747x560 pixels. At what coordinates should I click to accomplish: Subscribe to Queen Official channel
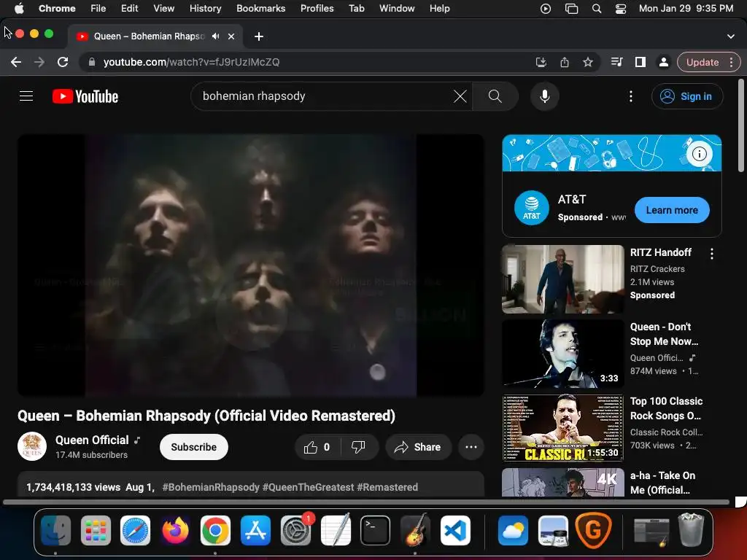click(x=194, y=447)
